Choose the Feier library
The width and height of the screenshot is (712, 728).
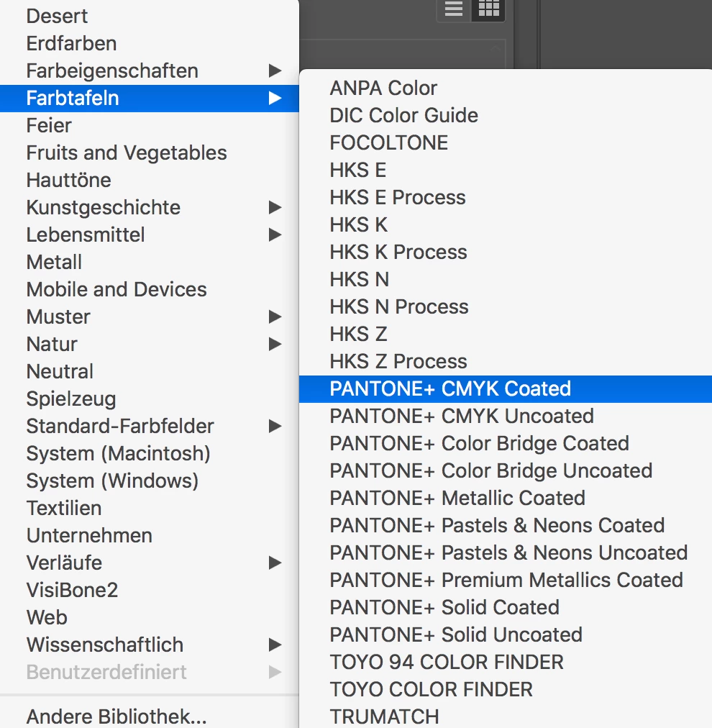tap(150, 126)
